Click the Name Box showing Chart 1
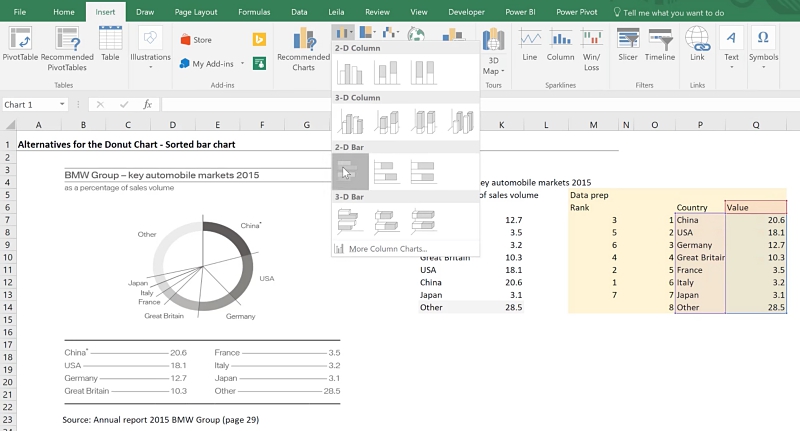 coord(30,104)
